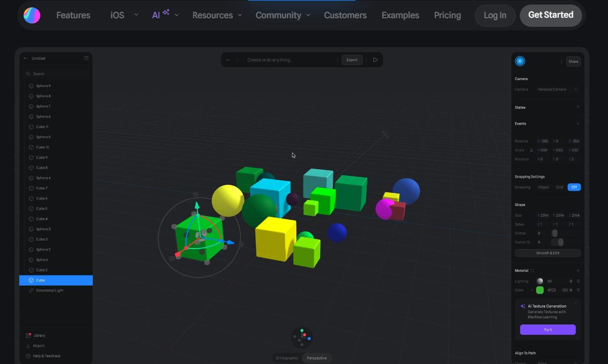
Task: Click the back arrow in the command bar
Action: click(229, 60)
